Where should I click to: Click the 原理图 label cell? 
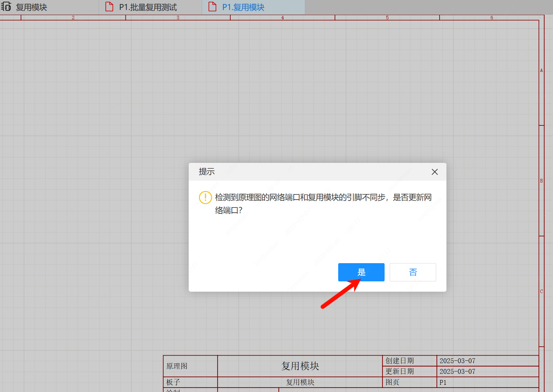point(177,366)
